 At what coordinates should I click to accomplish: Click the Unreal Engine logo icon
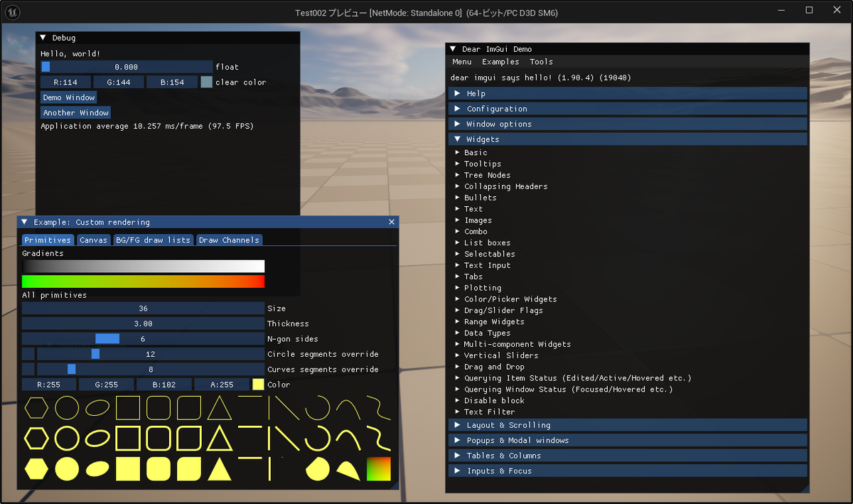(12, 12)
